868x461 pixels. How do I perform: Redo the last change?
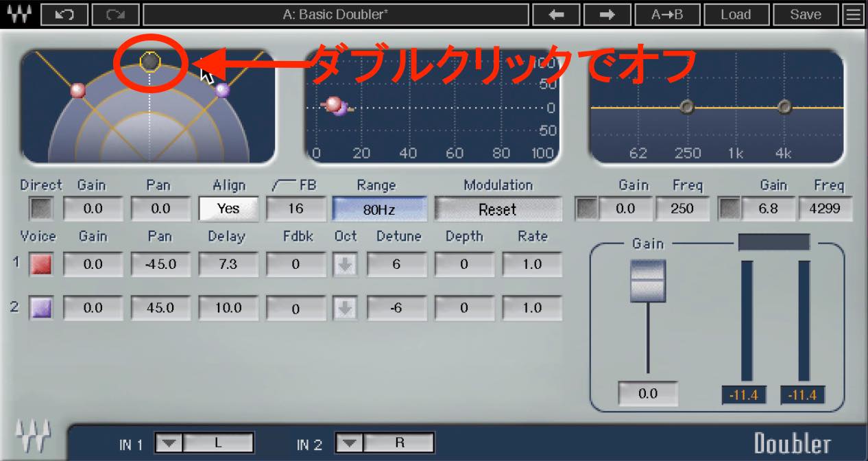click(115, 14)
